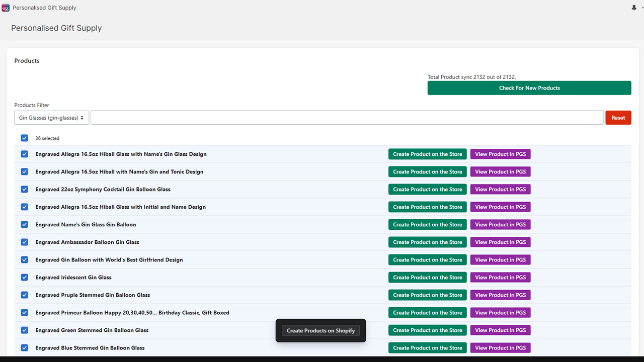Click the Check For New Products button
Image resolution: width=644 pixels, height=362 pixels.
point(529,87)
